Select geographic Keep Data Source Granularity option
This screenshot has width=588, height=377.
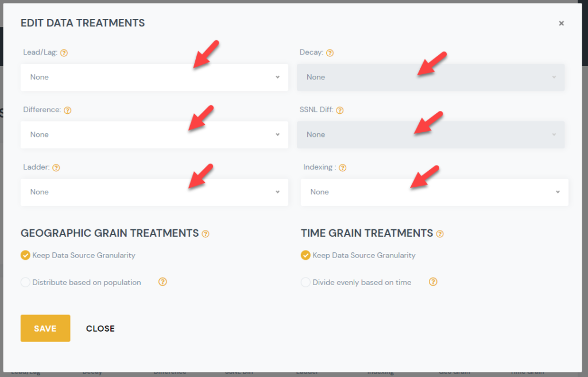25,255
